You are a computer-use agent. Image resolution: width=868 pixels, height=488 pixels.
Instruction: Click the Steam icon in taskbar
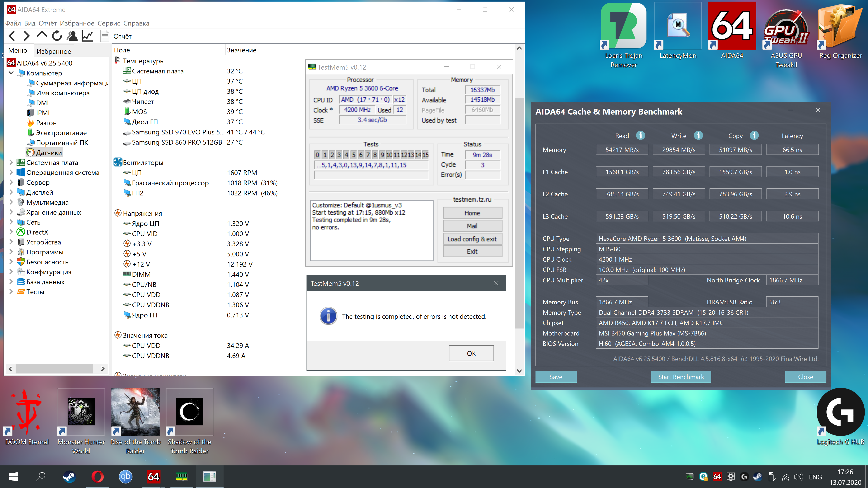69,476
